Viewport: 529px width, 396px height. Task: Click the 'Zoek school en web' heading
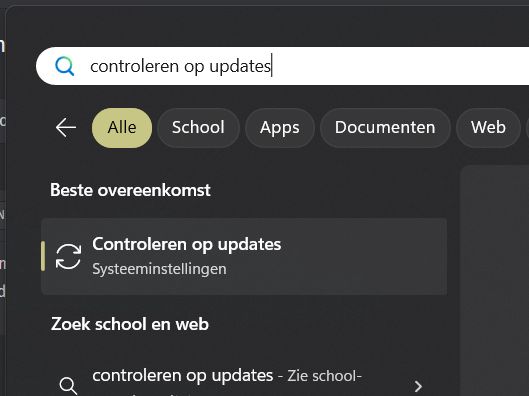130,324
